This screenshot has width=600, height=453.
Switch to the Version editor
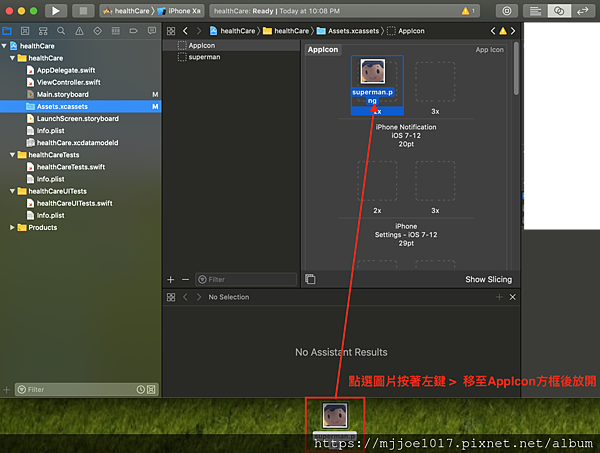583,11
